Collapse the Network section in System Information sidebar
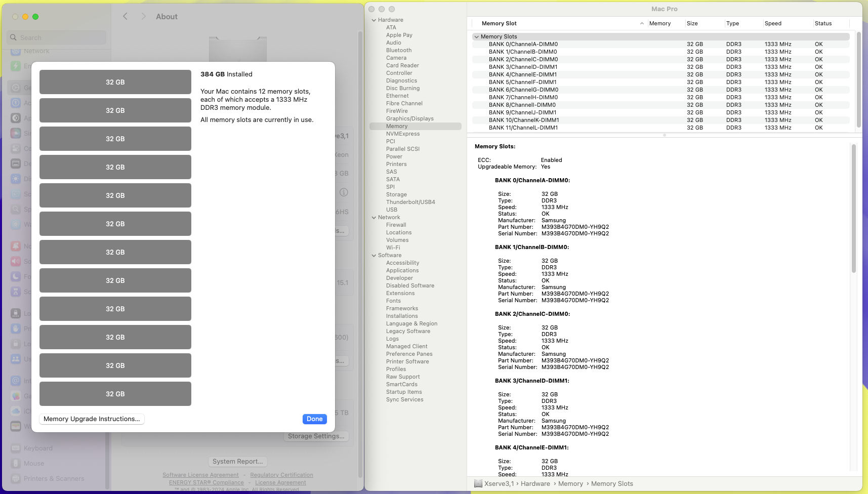868x494 pixels. [374, 218]
